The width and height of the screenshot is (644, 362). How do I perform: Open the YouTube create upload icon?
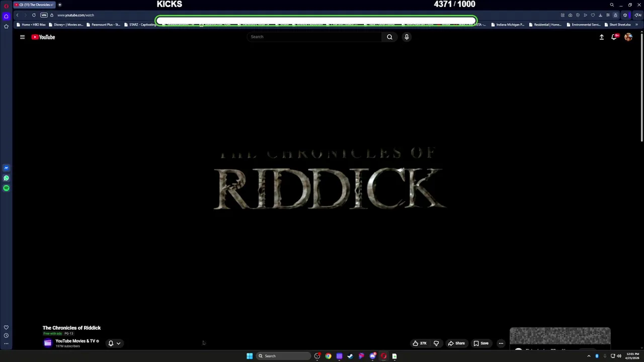point(601,37)
